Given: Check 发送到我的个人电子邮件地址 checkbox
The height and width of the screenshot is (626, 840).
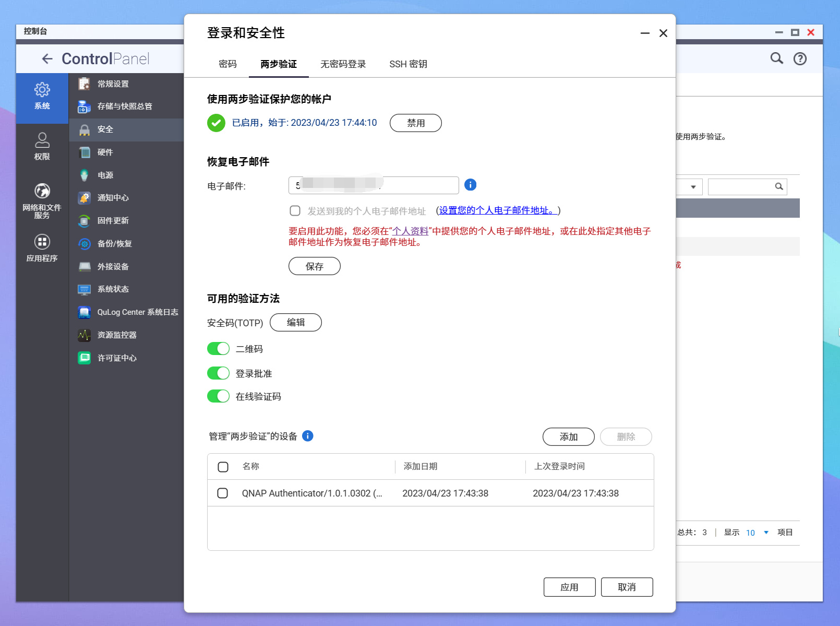Looking at the screenshot, I should point(295,211).
